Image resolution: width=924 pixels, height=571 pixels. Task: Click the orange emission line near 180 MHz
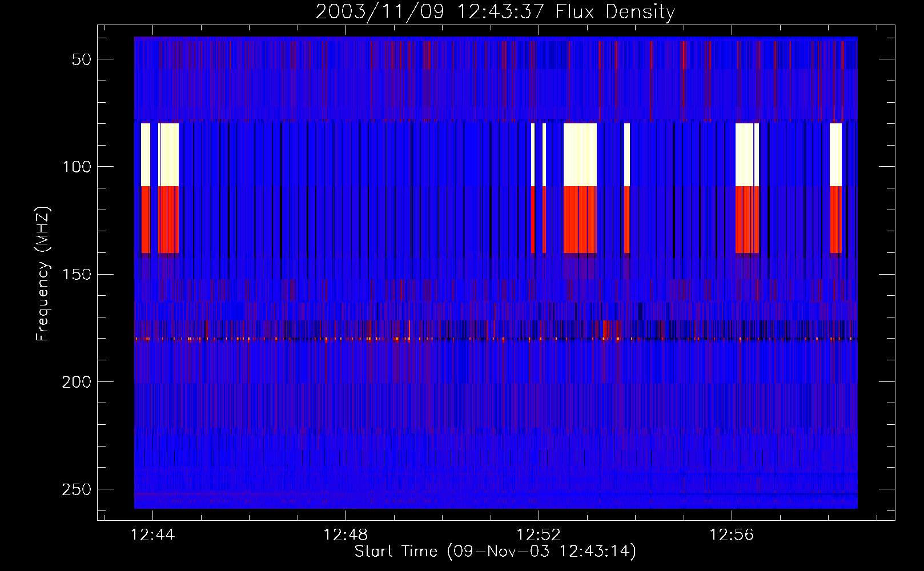tap(496, 339)
